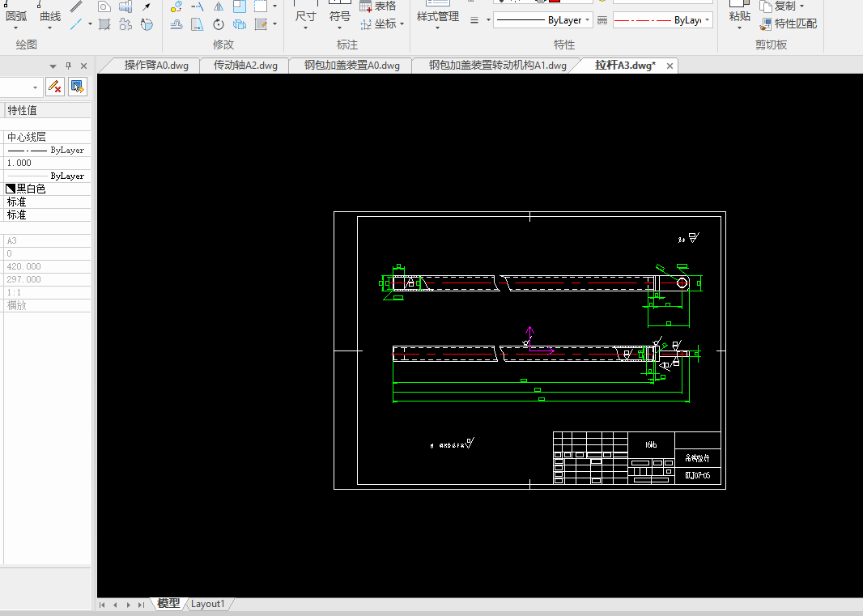Click the hatch edit pencil icon
This screenshot has width=863, height=616.
(x=261, y=24)
